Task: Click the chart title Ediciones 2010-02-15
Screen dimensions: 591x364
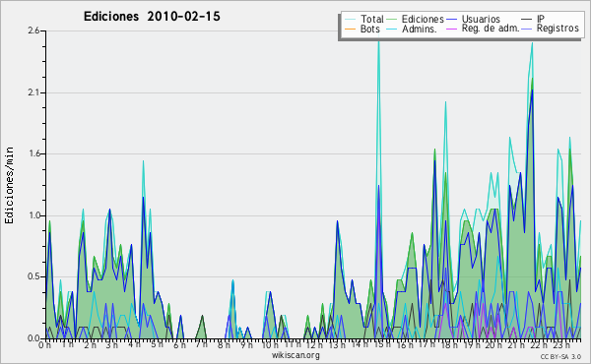Action: tap(152, 17)
